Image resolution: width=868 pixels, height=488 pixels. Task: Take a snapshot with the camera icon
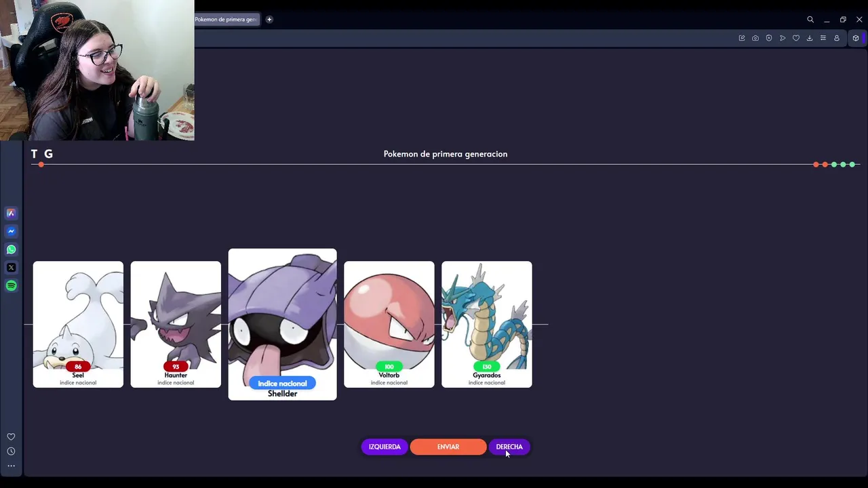(x=755, y=38)
